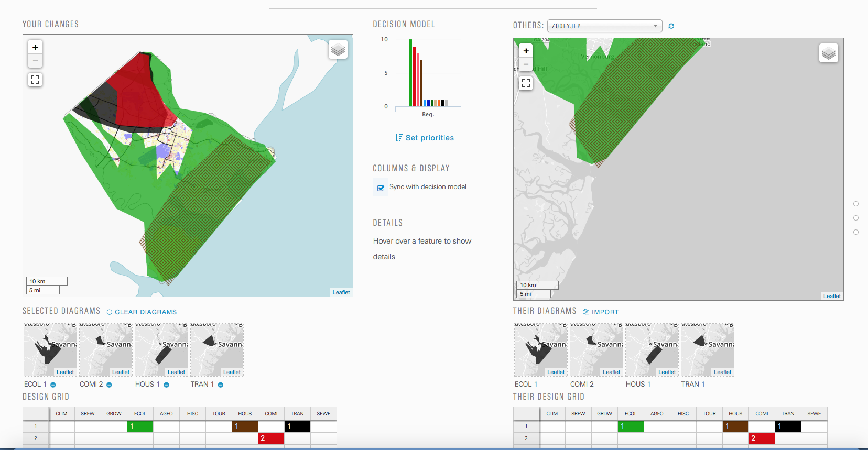This screenshot has height=450, width=868.
Task: Click red COMI cell in Design Grid
Action: 271,438
